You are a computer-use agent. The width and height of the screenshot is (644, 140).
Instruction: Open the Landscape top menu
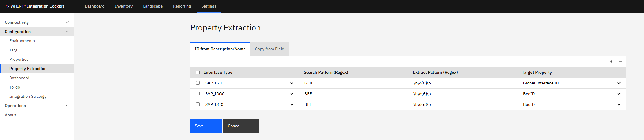[153, 6]
